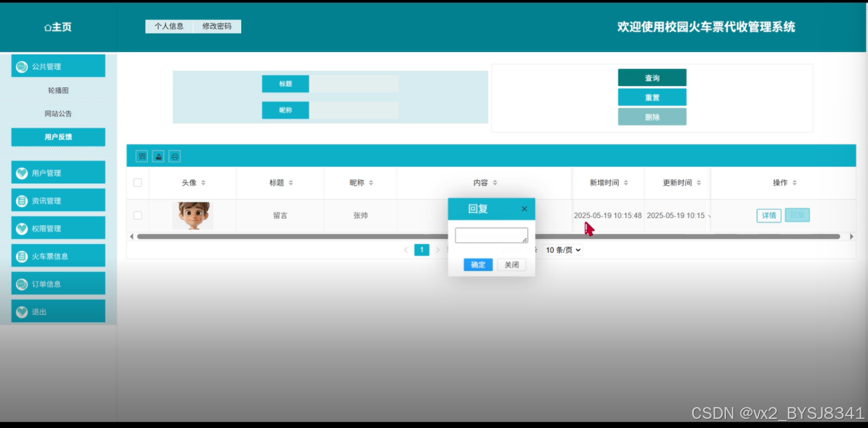Expand the 权限管理 menu
Screen dimensions: 868x428
58,228
